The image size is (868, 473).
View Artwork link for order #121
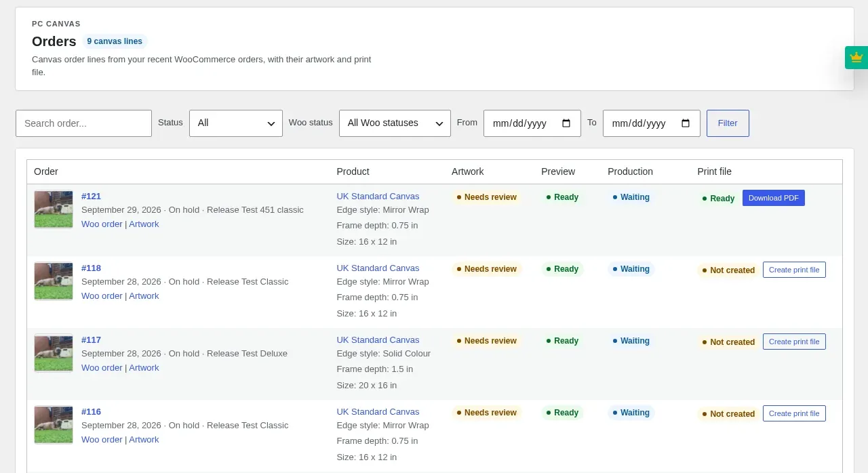click(x=144, y=224)
